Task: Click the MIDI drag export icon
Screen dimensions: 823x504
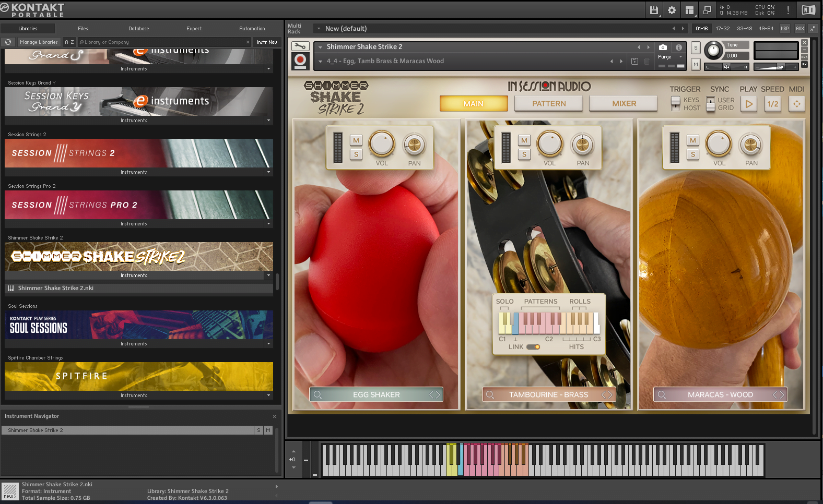Action: click(x=796, y=104)
